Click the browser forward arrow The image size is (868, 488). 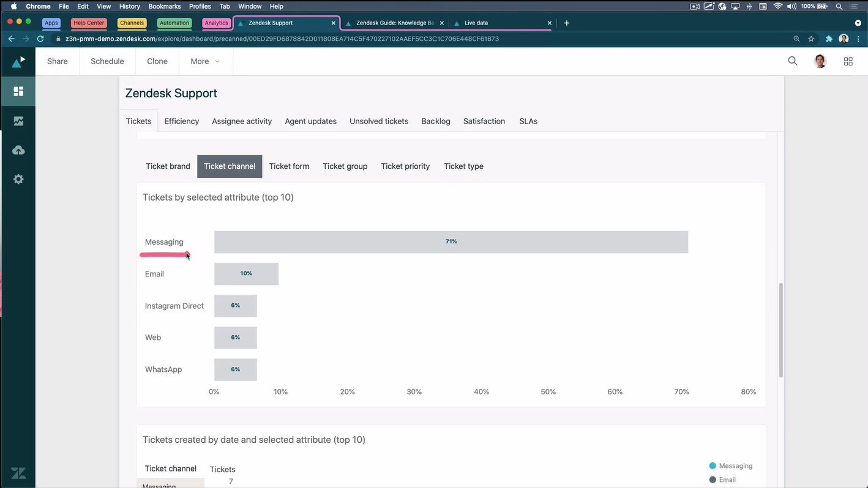(26, 39)
